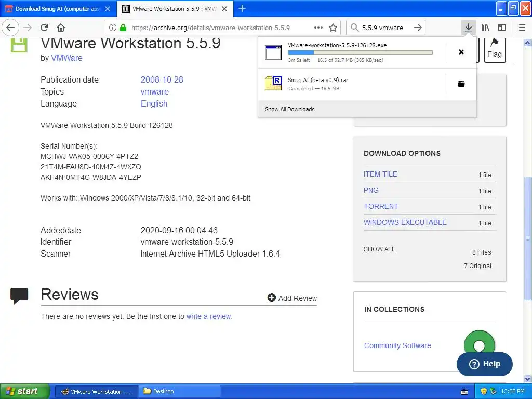Select the VMware Workstation 5.5.9 tab
Image resolution: width=532 pixels, height=399 pixels.
(x=175, y=9)
